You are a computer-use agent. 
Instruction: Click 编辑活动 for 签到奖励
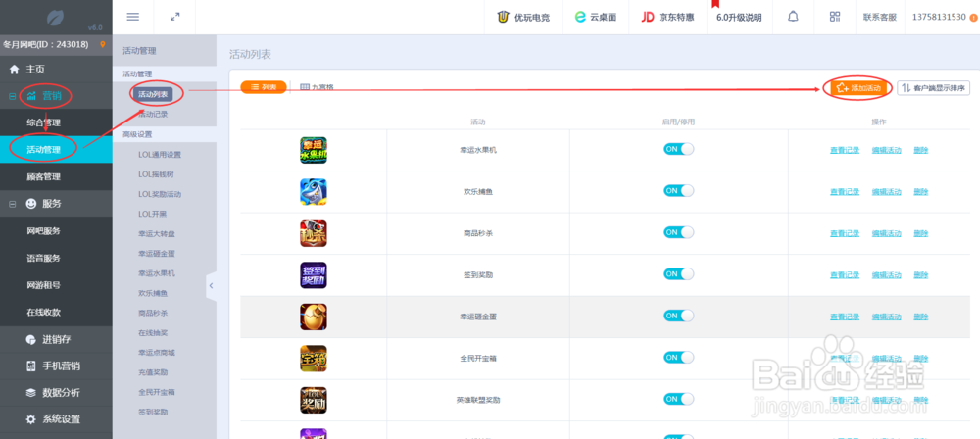click(886, 275)
